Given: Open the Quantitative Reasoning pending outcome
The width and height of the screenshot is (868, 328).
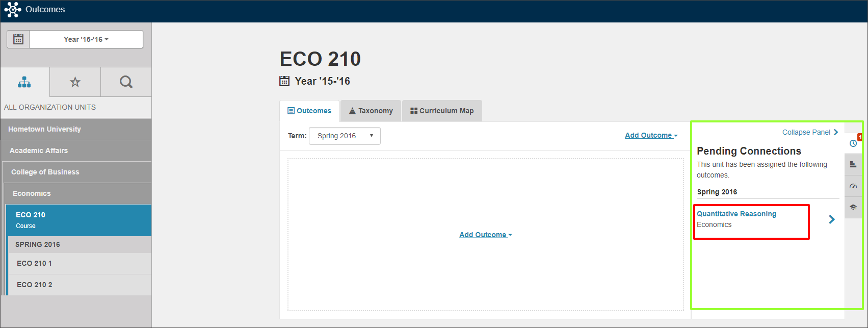Looking at the screenshot, I should point(737,214).
